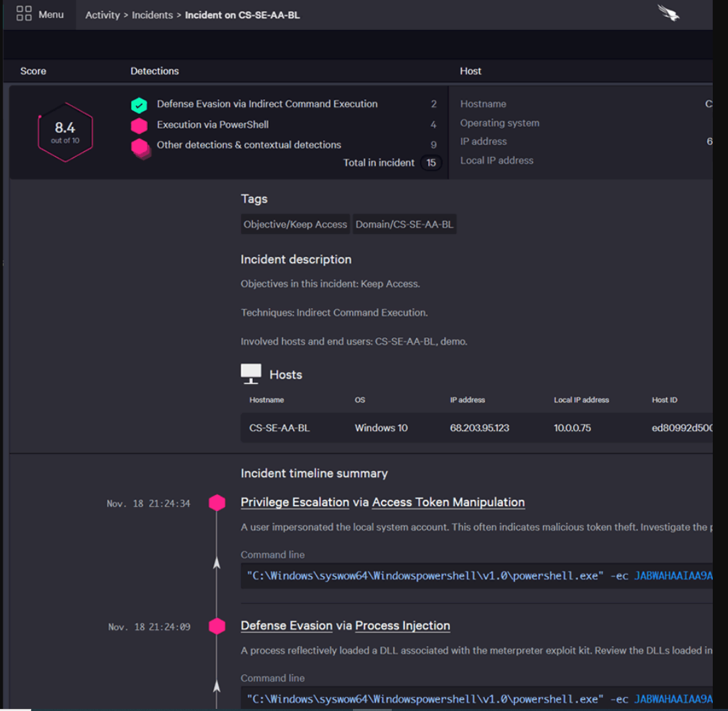Navigate to Incidents in the breadcrumb
The image size is (728, 711).
click(x=152, y=15)
